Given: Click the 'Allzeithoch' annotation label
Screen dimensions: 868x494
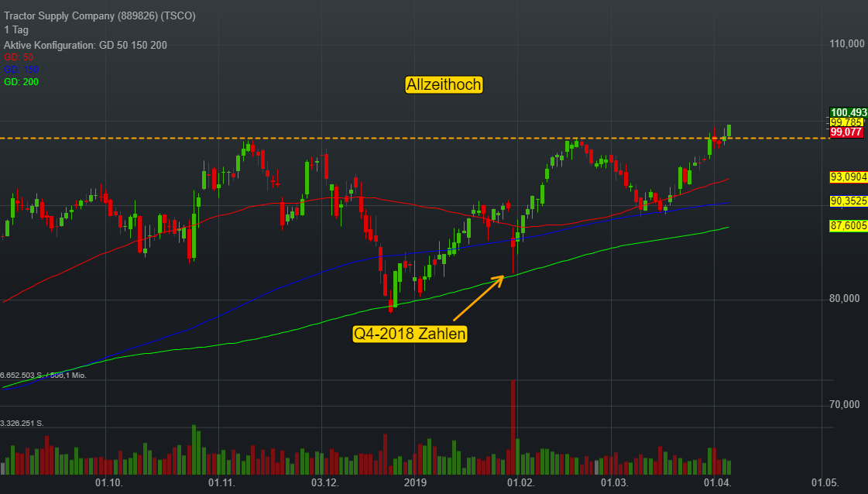Looking at the screenshot, I should 444,84.
